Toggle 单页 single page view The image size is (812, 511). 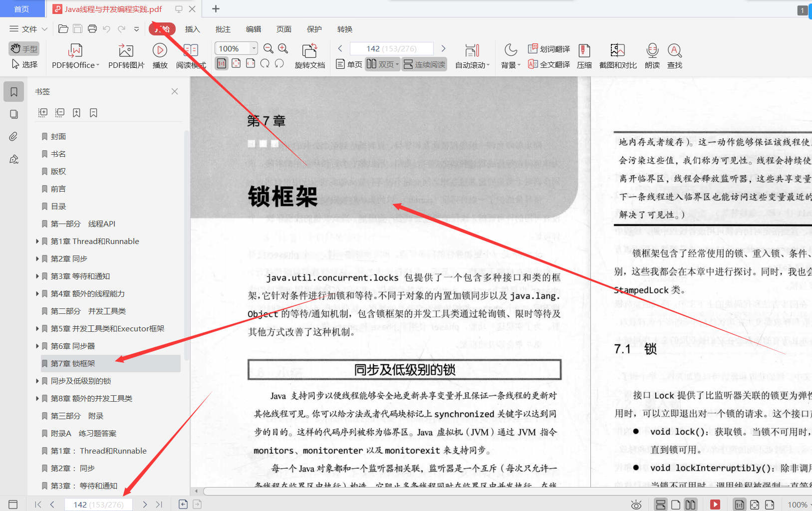click(349, 64)
